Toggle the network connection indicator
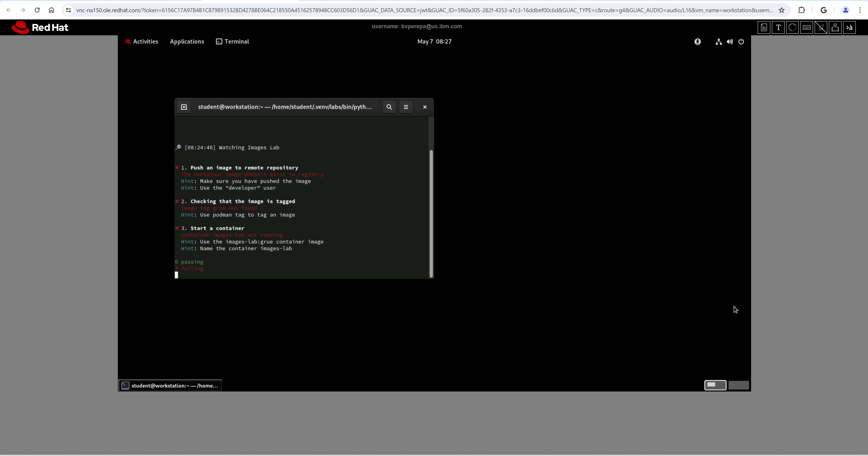 pos(718,41)
